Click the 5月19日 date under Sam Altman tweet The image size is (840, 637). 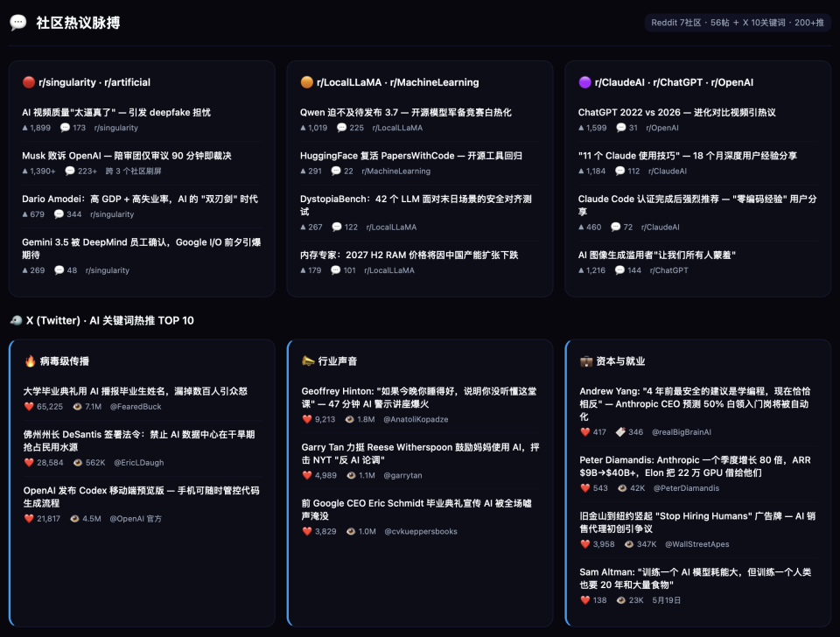pos(666,600)
